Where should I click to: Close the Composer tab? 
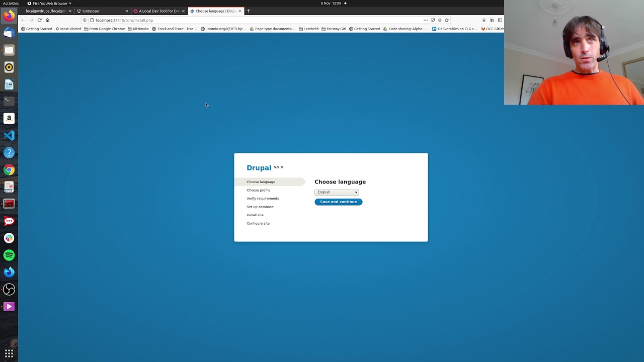(126, 11)
